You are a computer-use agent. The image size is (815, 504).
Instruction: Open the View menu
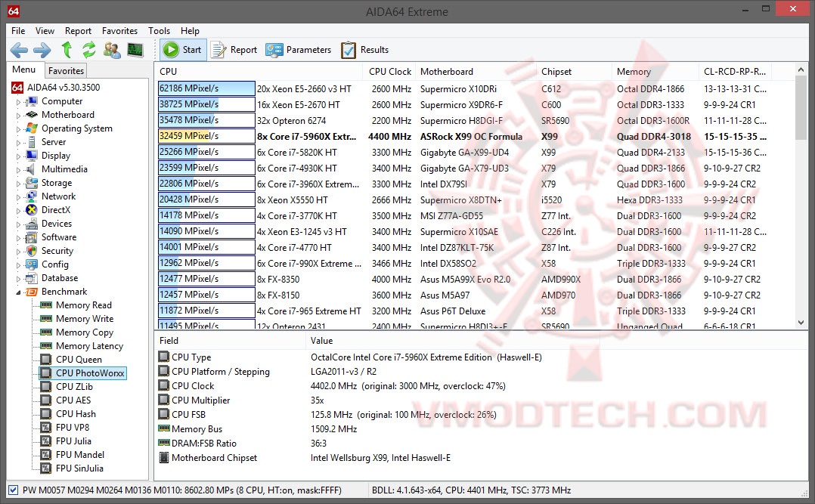tap(45, 31)
